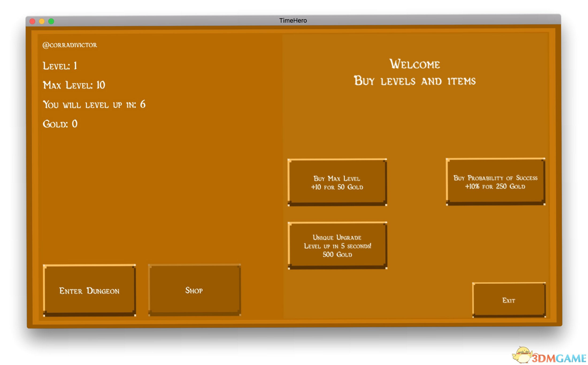Maximize the window with the green button
The height and width of the screenshot is (365, 588).
pyautogui.click(x=51, y=21)
